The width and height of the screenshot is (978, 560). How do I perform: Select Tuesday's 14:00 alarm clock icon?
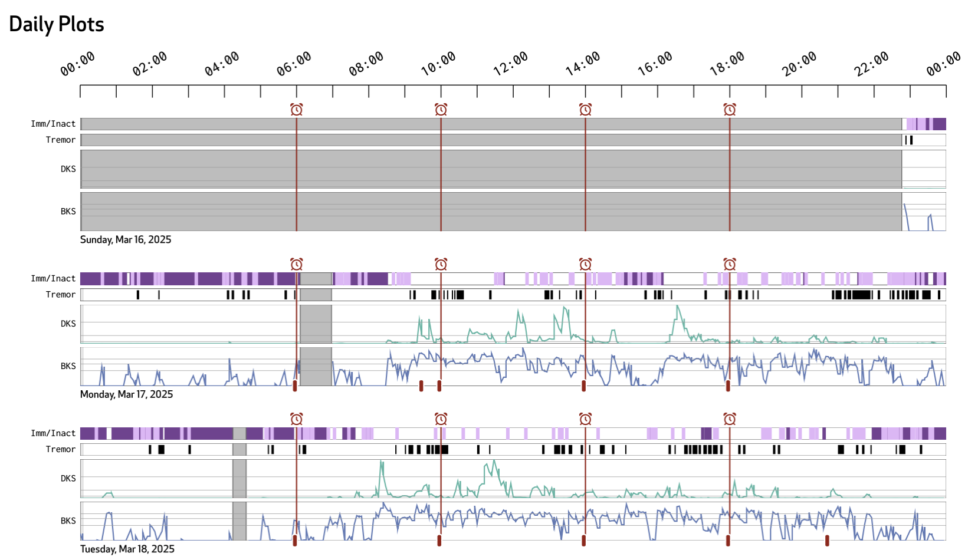[585, 419]
